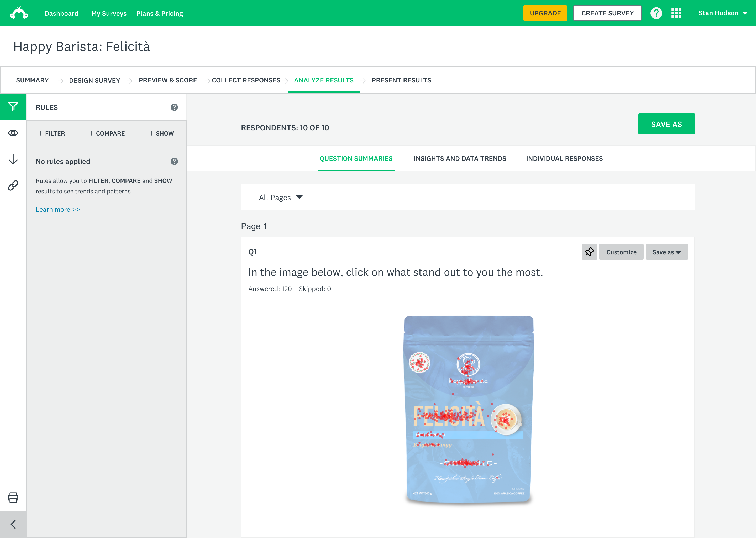
Task: Pin question Q1 with pushpin icon
Action: [589, 252]
